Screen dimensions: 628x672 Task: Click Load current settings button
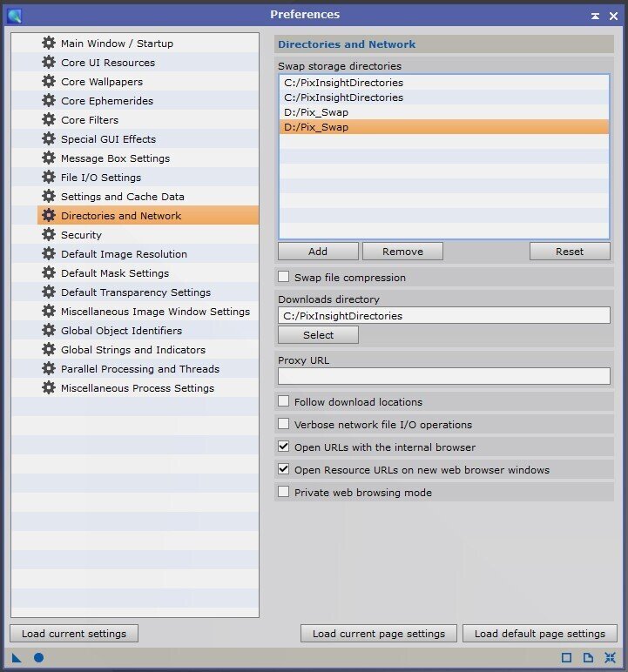point(74,634)
